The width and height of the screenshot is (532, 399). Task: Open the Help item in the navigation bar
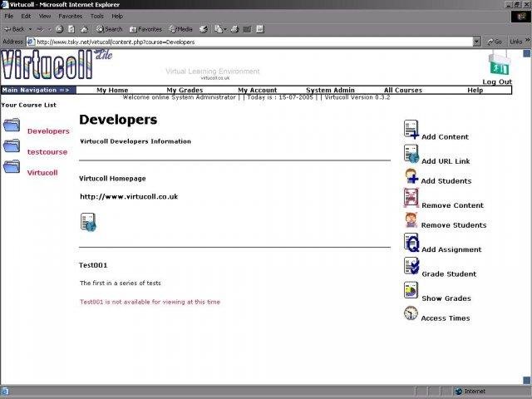[x=475, y=91]
